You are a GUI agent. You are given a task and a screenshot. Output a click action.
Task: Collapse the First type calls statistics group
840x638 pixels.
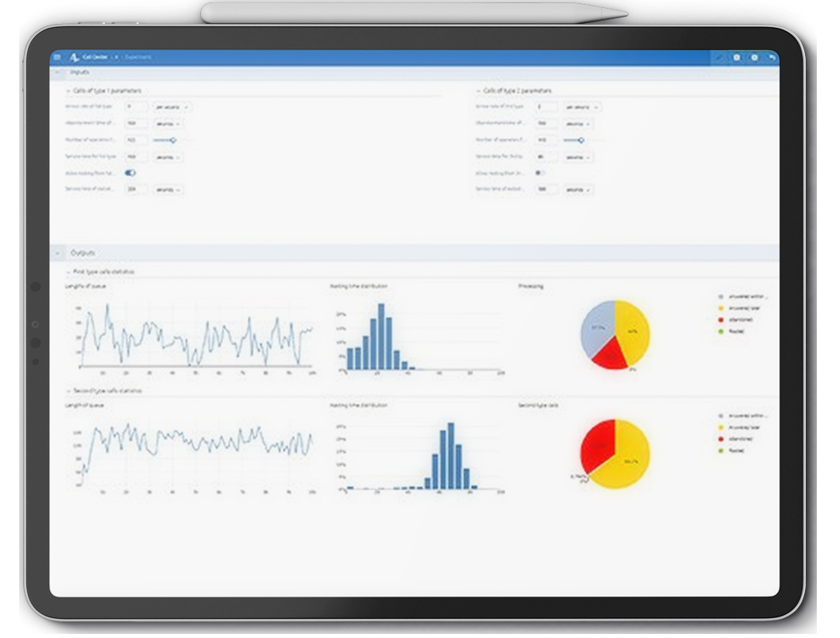click(68, 272)
